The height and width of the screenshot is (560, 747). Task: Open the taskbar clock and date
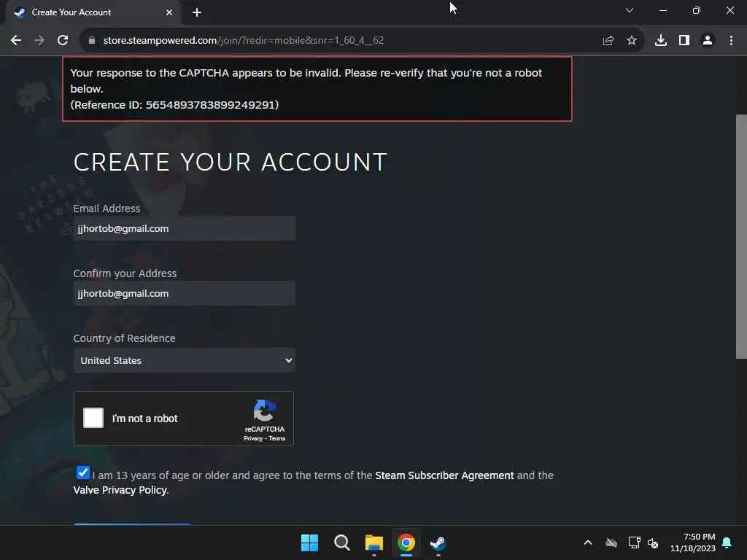click(693, 542)
